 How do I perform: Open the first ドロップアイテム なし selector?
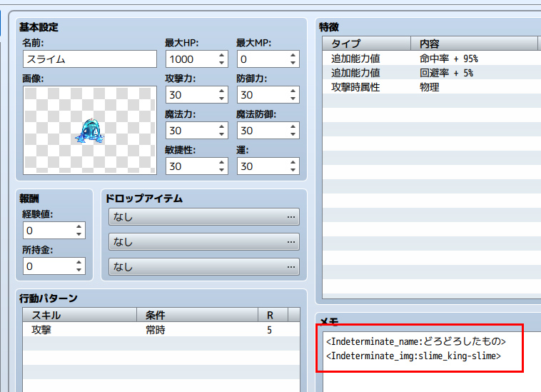[x=203, y=217]
